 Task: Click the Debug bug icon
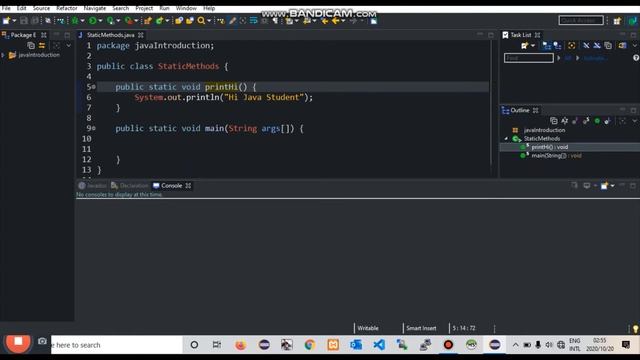click(x=75, y=20)
